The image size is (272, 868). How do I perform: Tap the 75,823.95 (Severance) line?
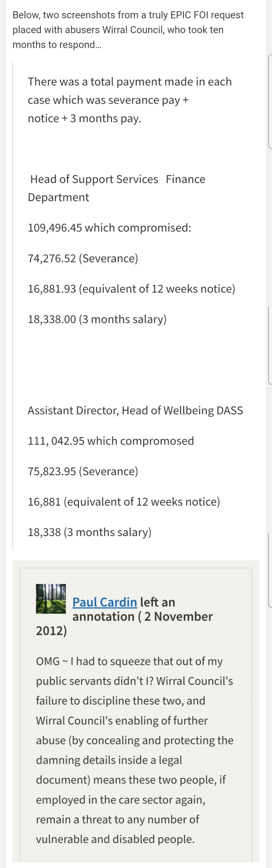click(83, 471)
